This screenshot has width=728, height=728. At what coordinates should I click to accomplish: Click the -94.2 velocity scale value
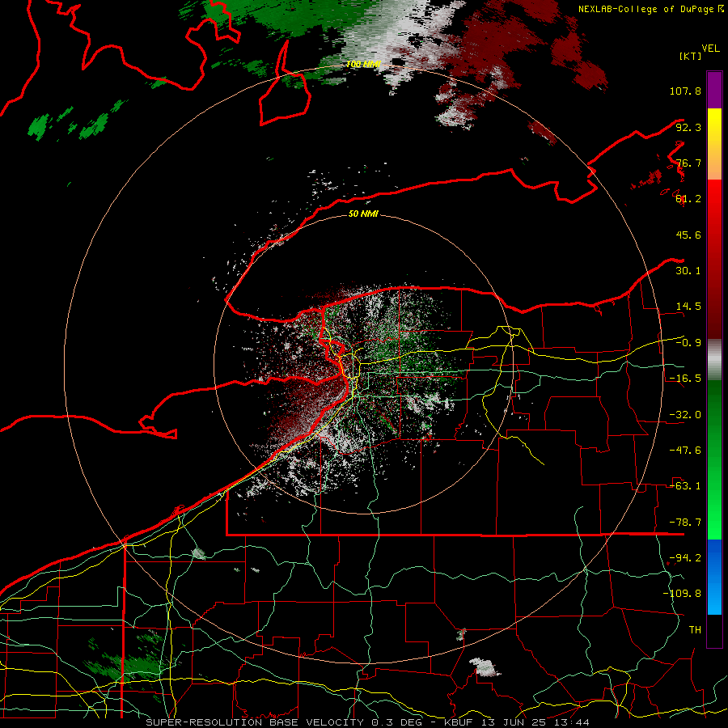point(685,558)
